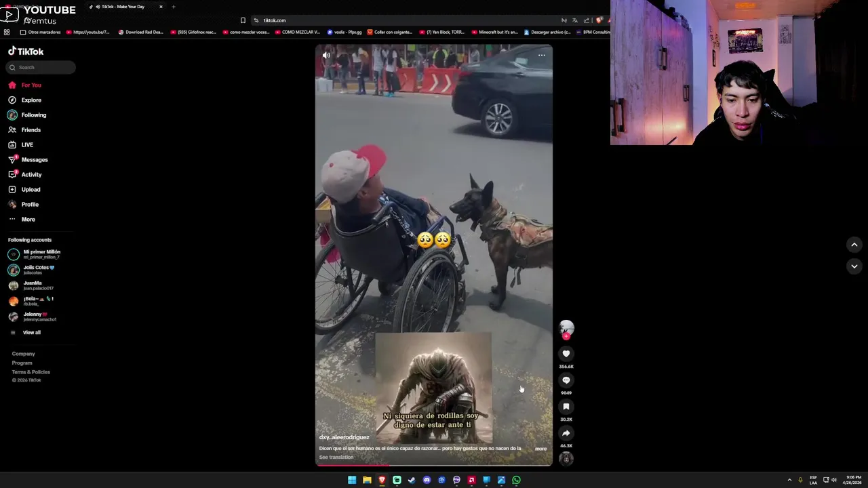
Task: Like the video with heart icon
Action: tap(566, 354)
